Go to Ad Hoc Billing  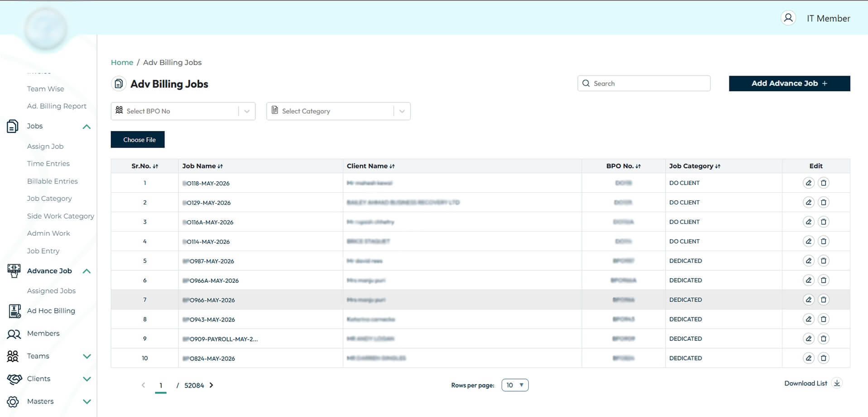point(51,311)
